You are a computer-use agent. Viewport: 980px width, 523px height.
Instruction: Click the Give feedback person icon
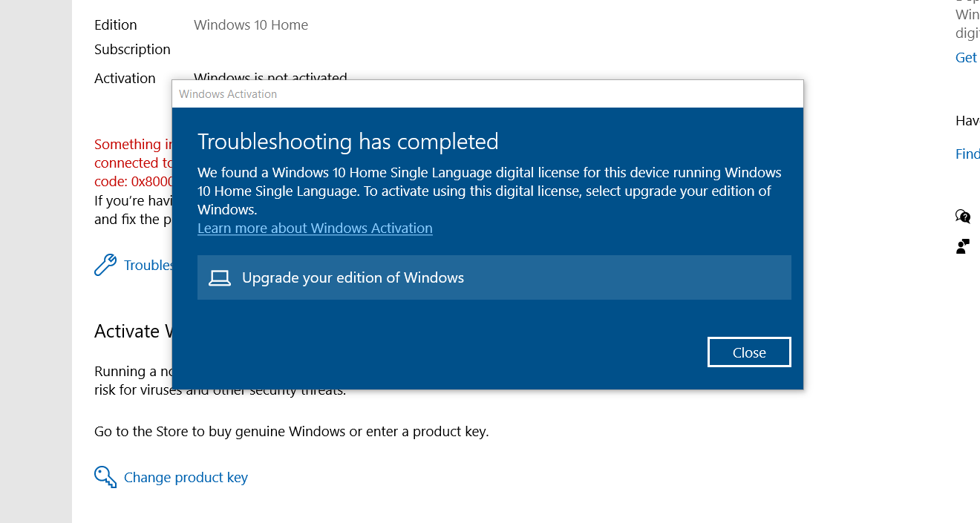[x=963, y=246]
